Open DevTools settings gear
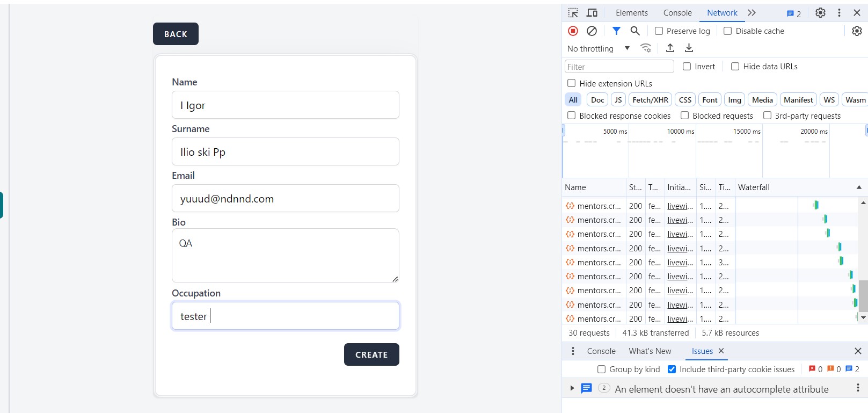Viewport: 868px width, 413px height. (x=820, y=13)
